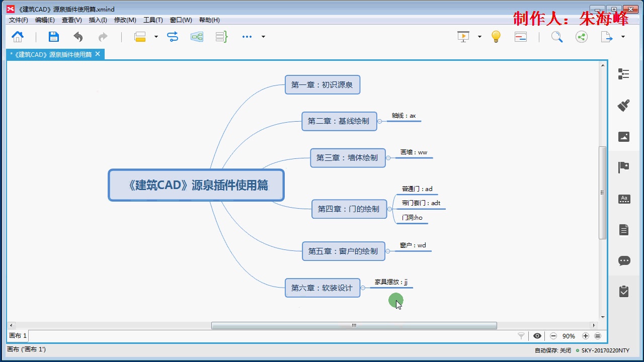Zoom in with the plus button
Viewport: 644px width, 362px height.
click(x=586, y=336)
